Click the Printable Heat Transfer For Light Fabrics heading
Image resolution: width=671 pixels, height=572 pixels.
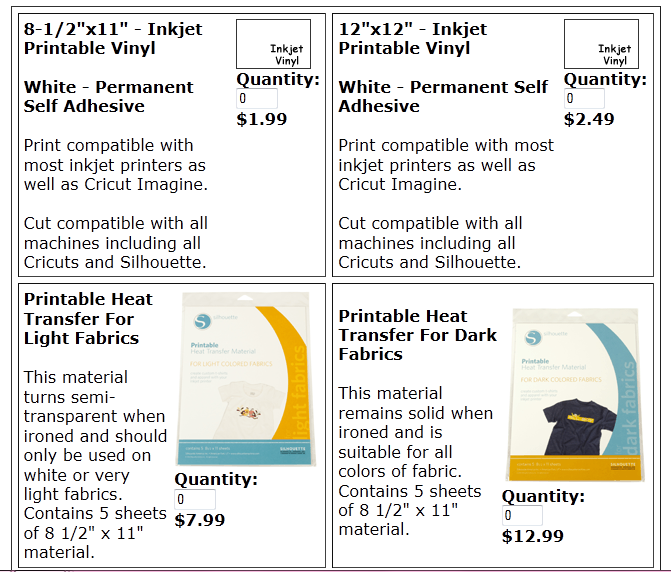[88, 318]
